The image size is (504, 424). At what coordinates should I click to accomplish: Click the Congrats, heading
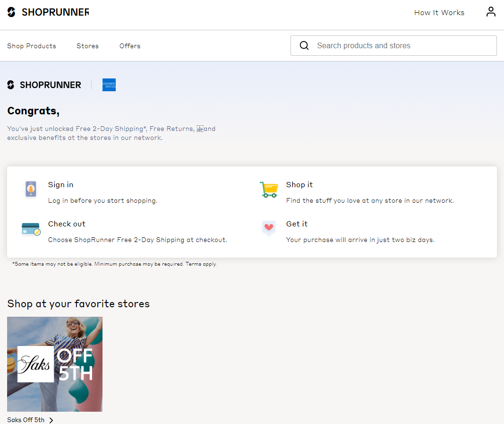34,111
